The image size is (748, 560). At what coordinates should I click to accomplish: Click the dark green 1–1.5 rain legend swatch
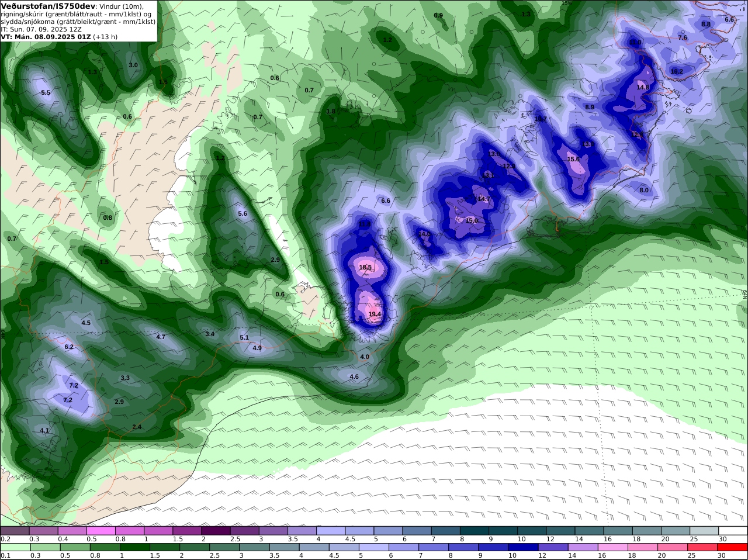pos(134,547)
